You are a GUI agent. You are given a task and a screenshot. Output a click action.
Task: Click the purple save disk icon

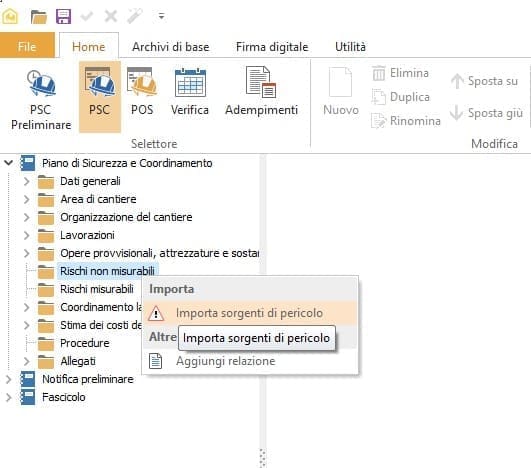pos(63,16)
